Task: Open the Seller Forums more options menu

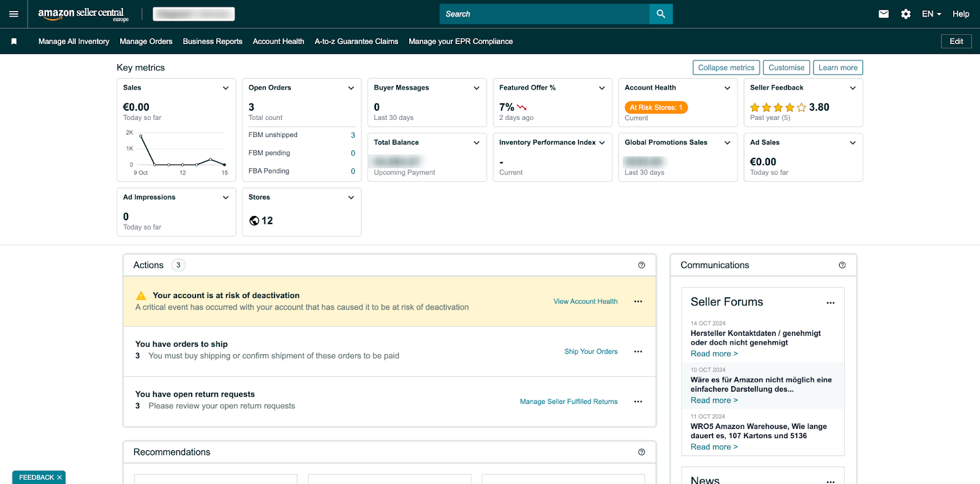Action: tap(831, 303)
